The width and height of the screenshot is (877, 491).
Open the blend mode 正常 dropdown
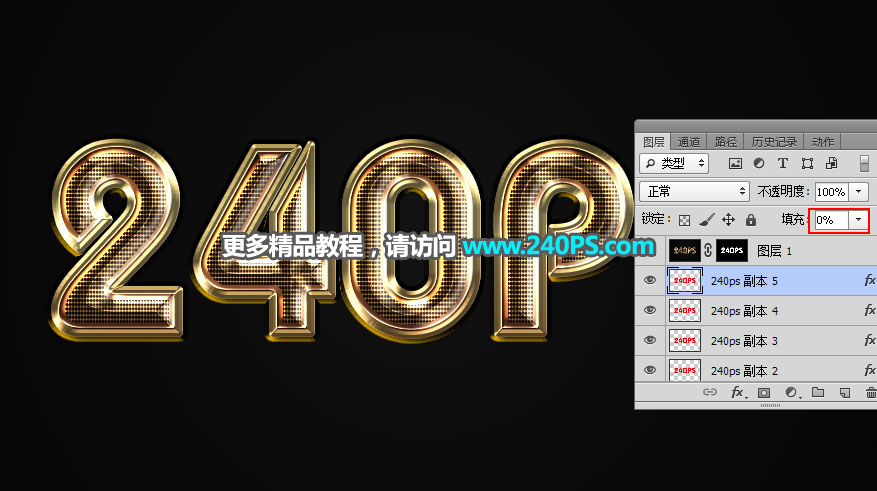pos(695,191)
